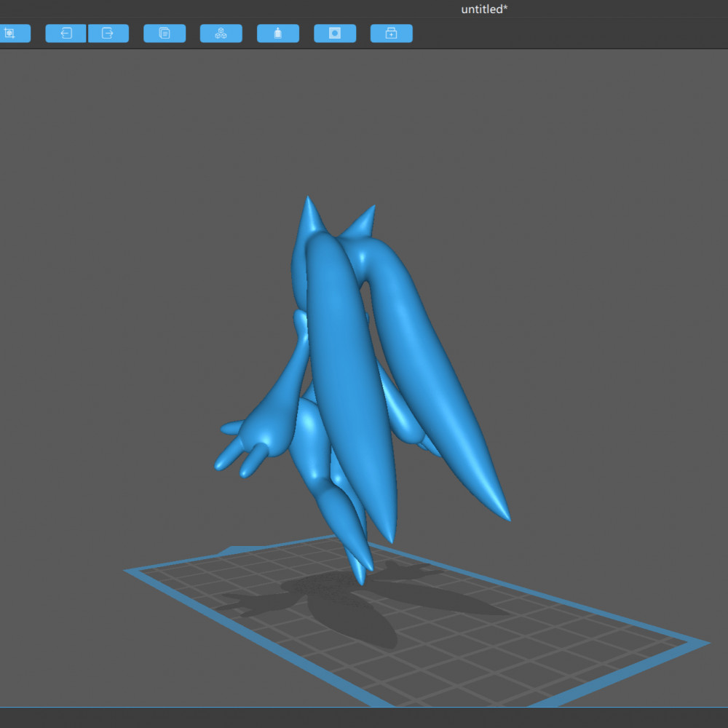Click the dig hole toolbar button

point(335,33)
